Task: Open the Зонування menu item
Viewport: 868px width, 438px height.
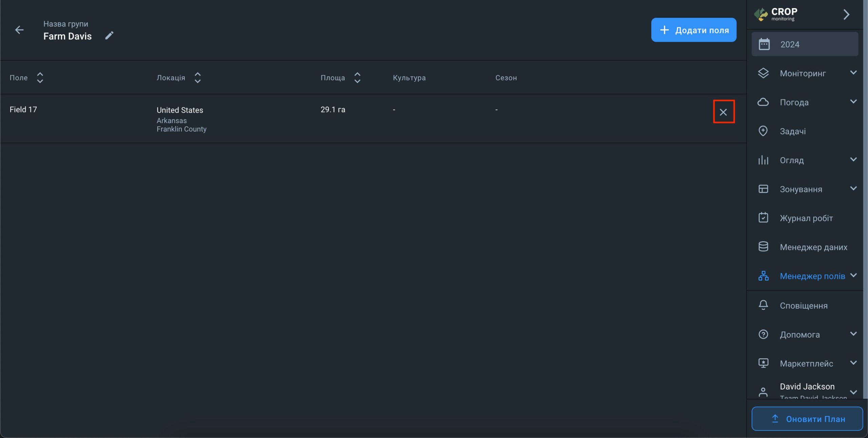Action: pyautogui.click(x=801, y=189)
